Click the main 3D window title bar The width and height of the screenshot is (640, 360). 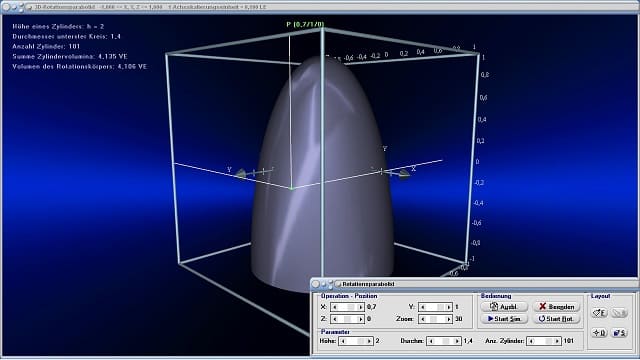(320, 7)
